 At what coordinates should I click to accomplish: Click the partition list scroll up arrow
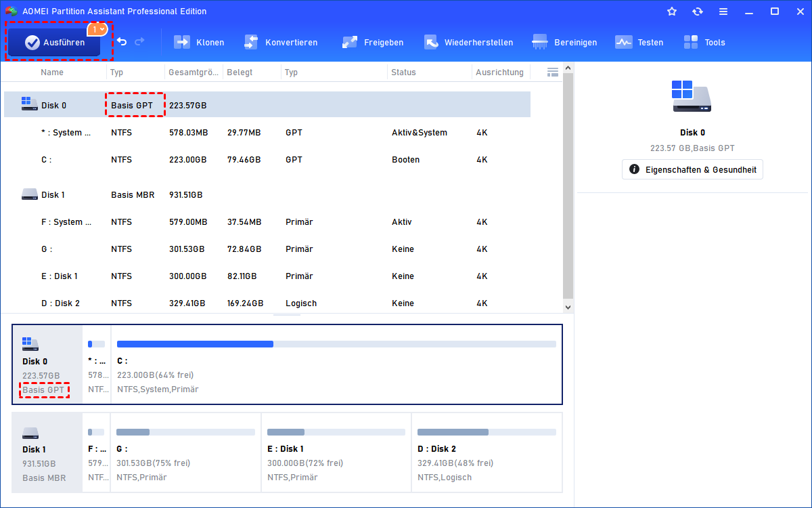pyautogui.click(x=568, y=68)
